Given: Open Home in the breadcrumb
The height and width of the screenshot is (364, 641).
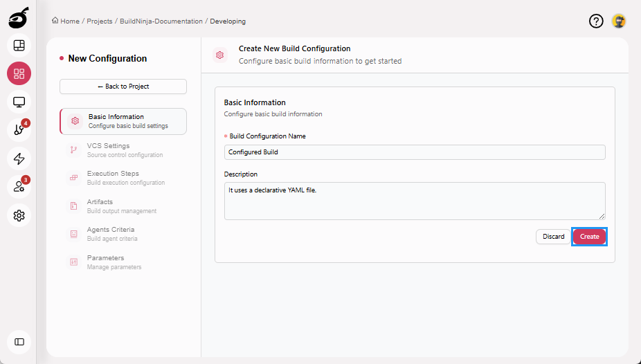Looking at the screenshot, I should click(70, 21).
